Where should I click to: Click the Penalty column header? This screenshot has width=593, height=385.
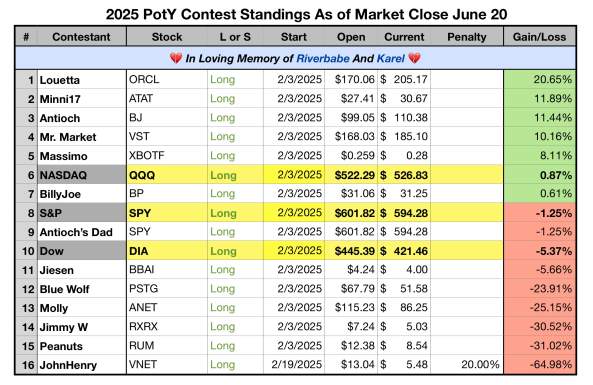(x=467, y=37)
